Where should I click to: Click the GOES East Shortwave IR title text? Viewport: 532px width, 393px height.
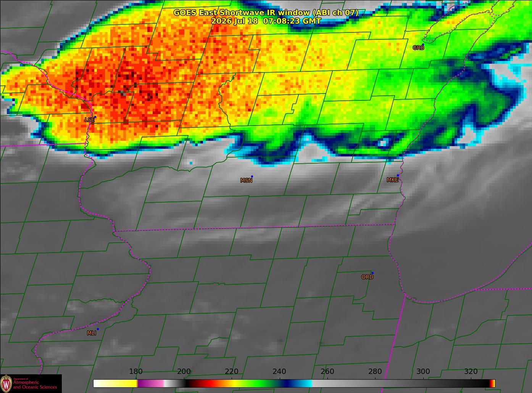click(266, 13)
